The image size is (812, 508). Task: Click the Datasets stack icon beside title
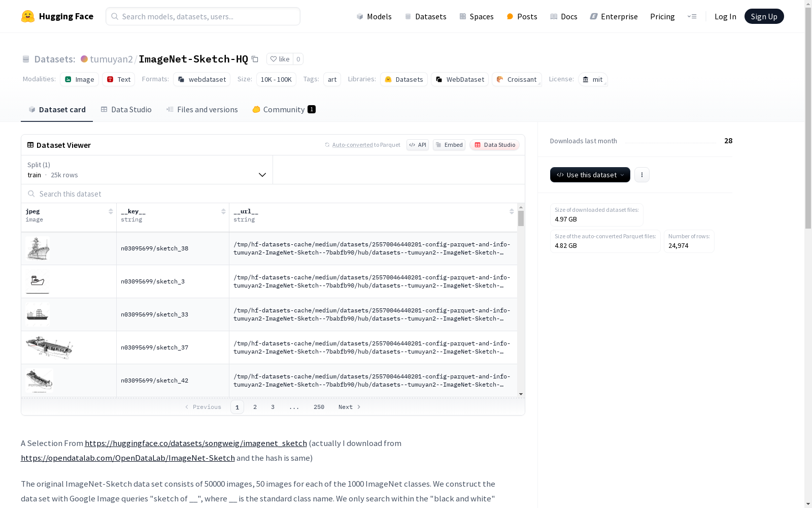26,59
